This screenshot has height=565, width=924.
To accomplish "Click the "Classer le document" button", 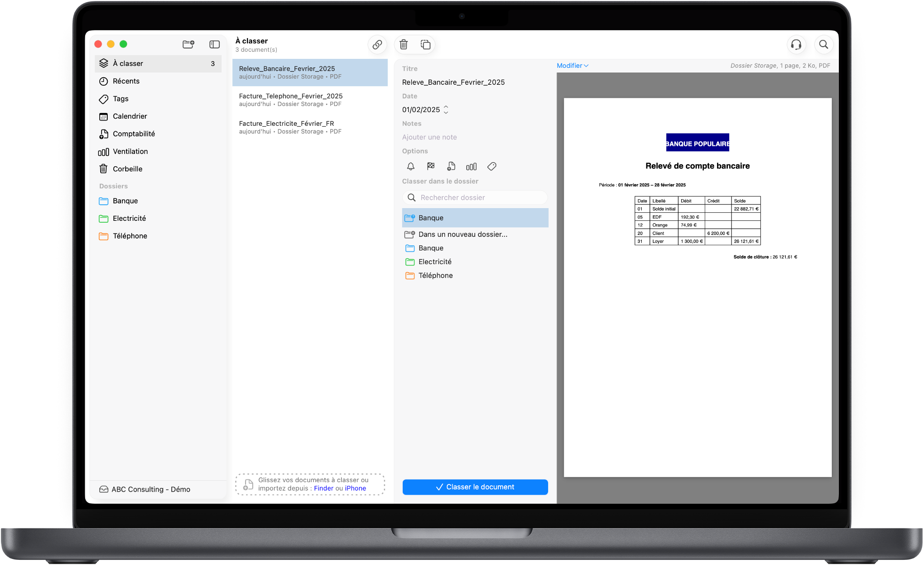I will [x=475, y=487].
